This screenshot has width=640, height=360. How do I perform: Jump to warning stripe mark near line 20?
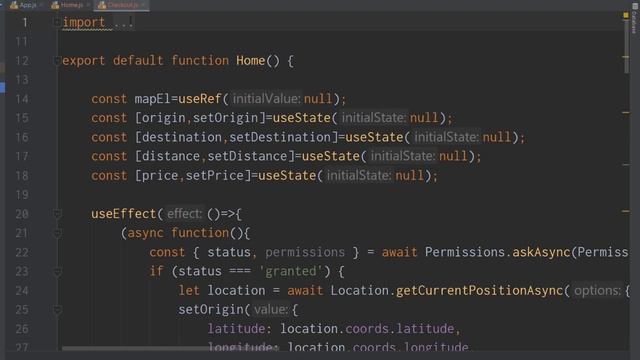(626, 211)
